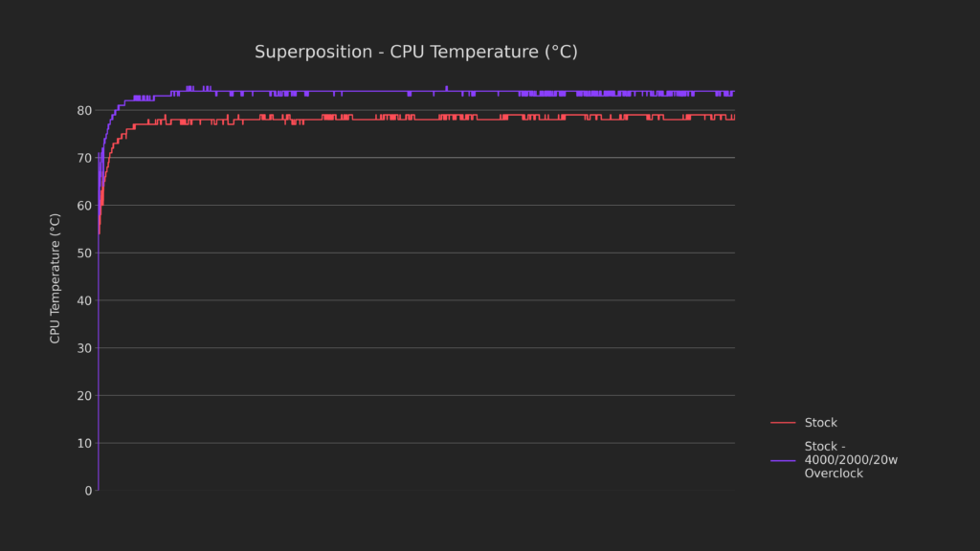Screen dimensions: 980x551
Task: Click the 50 tick label on y-axis
Action: click(84, 253)
